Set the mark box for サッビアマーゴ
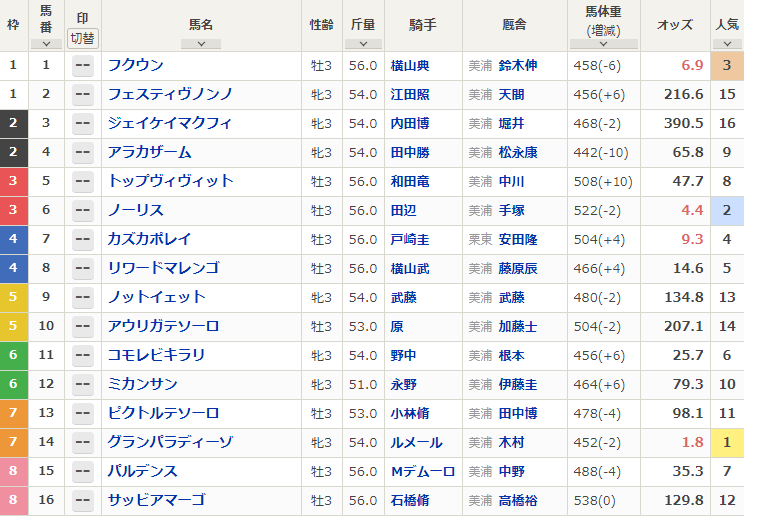The width and height of the screenshot is (765, 517). tap(82, 501)
